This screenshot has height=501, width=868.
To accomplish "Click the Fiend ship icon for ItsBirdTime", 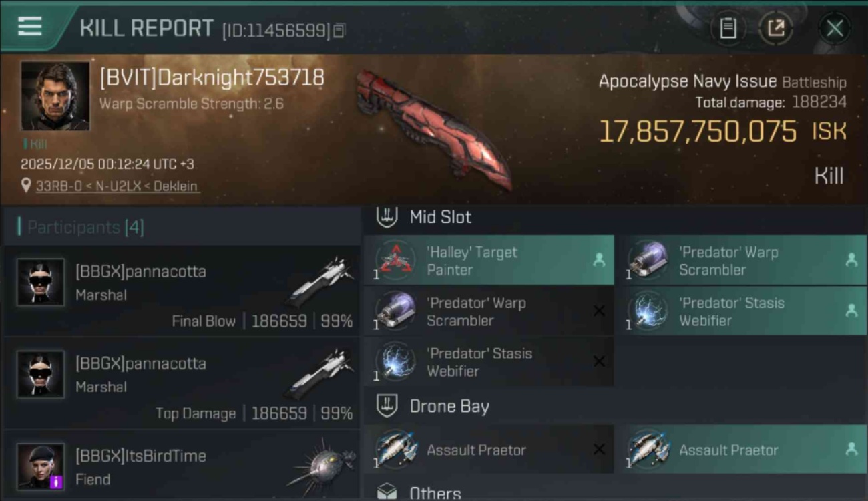I will point(320,467).
